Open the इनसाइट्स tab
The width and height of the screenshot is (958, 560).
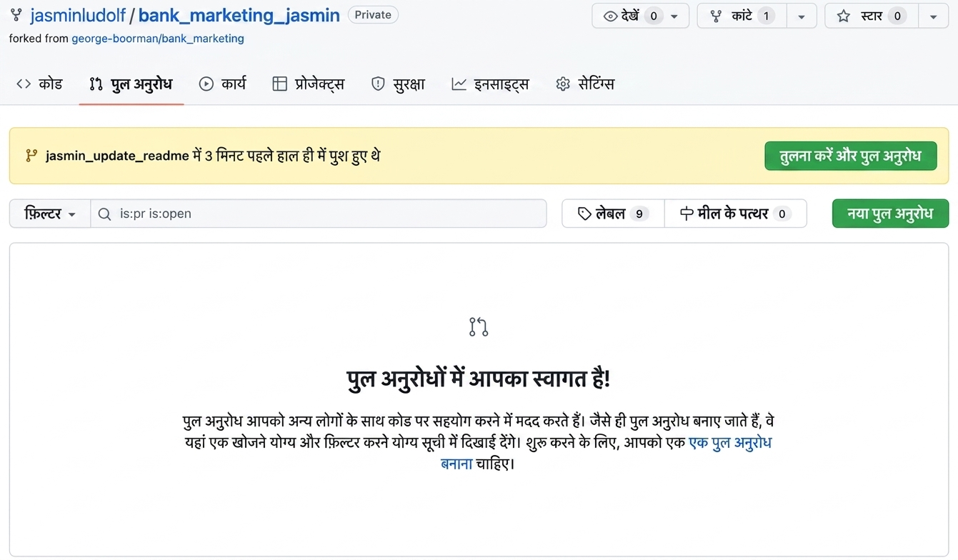(490, 84)
